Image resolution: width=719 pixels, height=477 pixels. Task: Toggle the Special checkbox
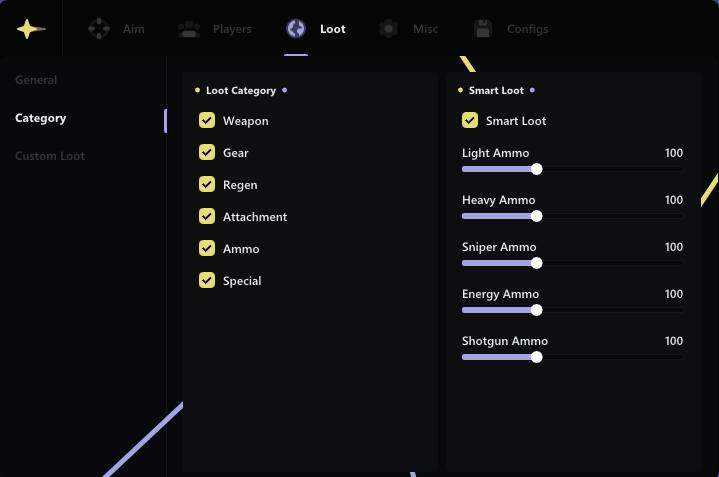point(207,280)
